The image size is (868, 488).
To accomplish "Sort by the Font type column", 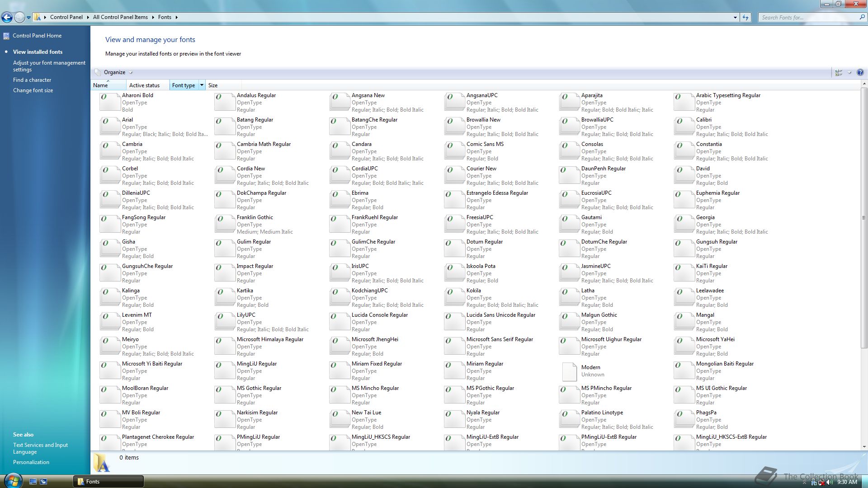I will click(184, 85).
